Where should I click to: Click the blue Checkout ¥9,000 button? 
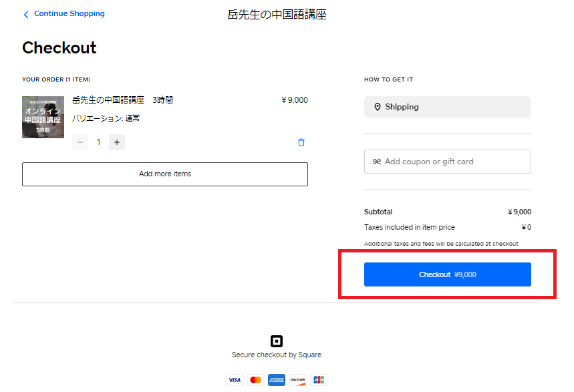tap(447, 274)
